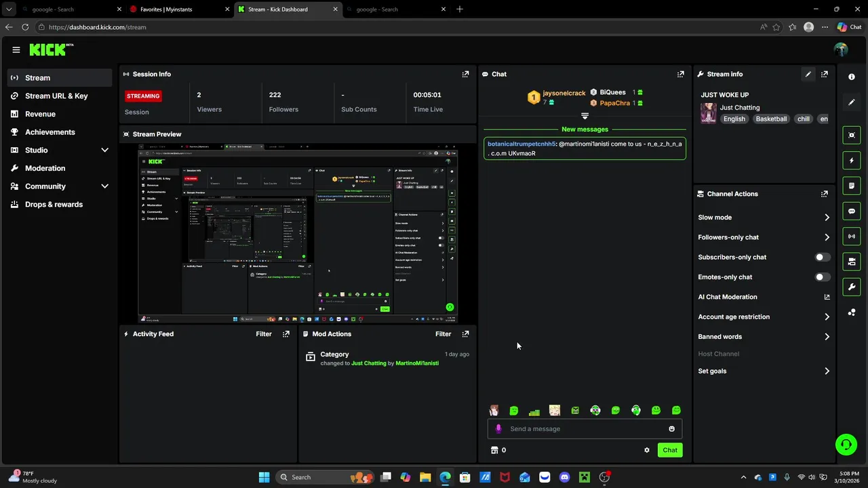Toggle the chat bubble icon in right sidebar

(x=852, y=211)
